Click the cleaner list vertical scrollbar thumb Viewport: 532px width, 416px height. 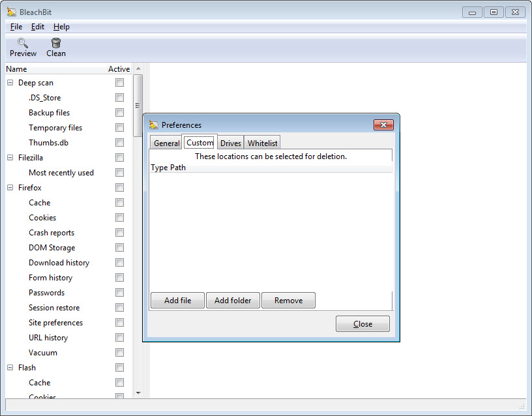click(x=138, y=105)
